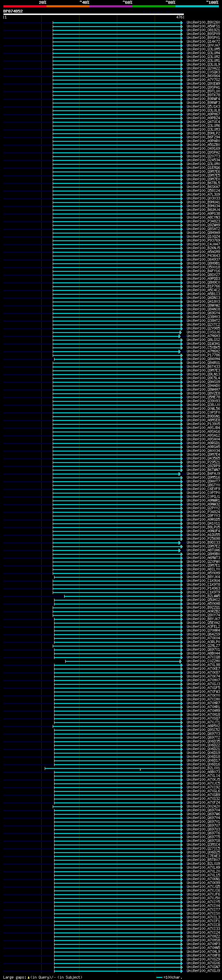Open hit UniRef100_Q0VJA7

(203, 45)
